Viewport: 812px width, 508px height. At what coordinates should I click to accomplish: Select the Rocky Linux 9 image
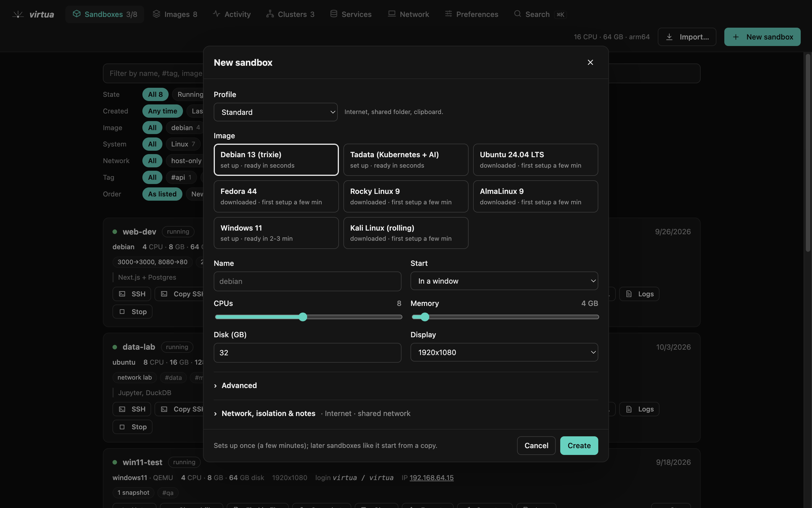point(406,196)
